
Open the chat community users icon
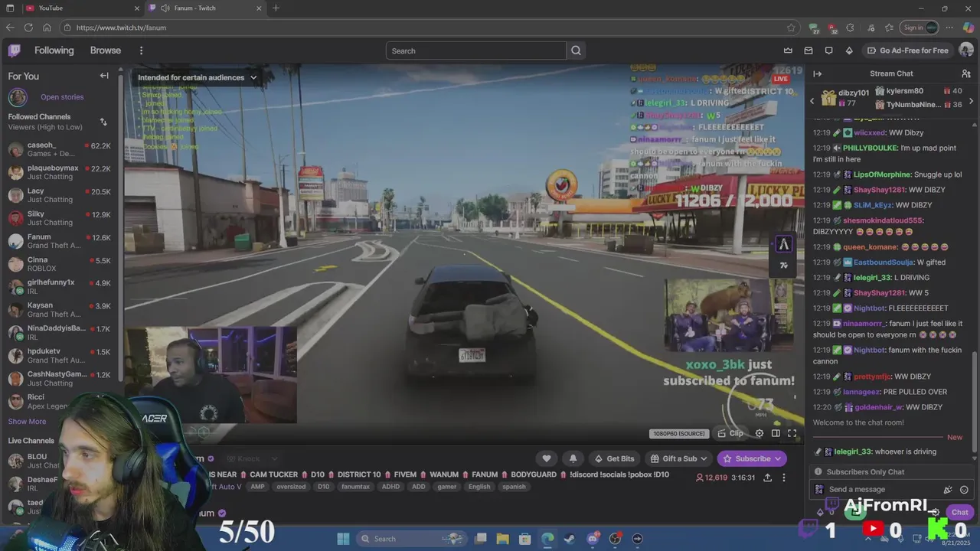click(966, 73)
